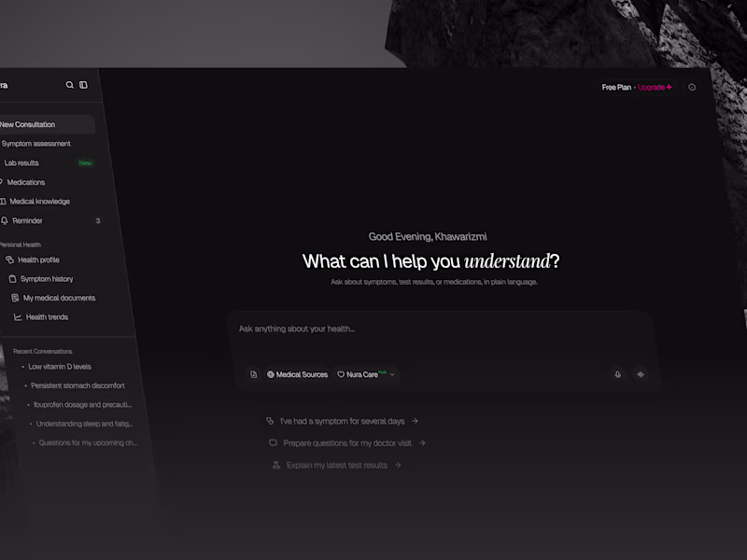Toggle the Medical Sources option

[x=297, y=374]
